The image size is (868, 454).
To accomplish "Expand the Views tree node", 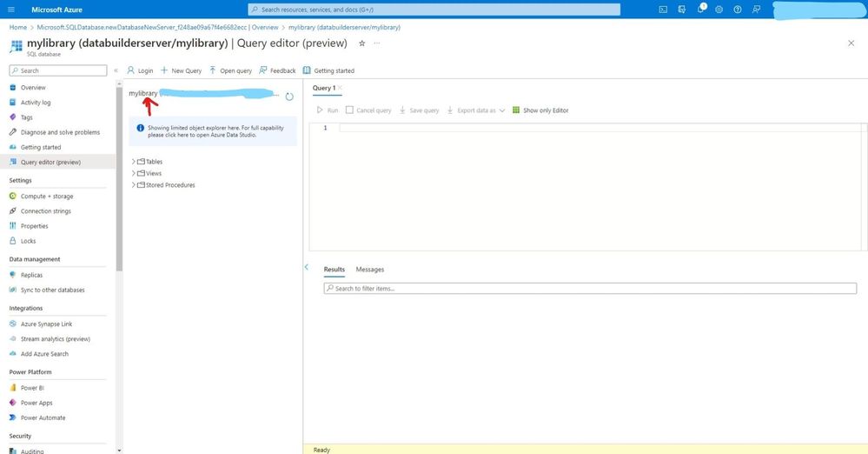I will coord(134,173).
